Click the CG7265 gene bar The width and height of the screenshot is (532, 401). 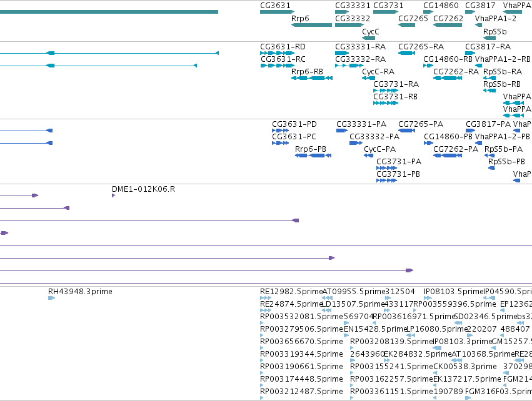(406, 25)
